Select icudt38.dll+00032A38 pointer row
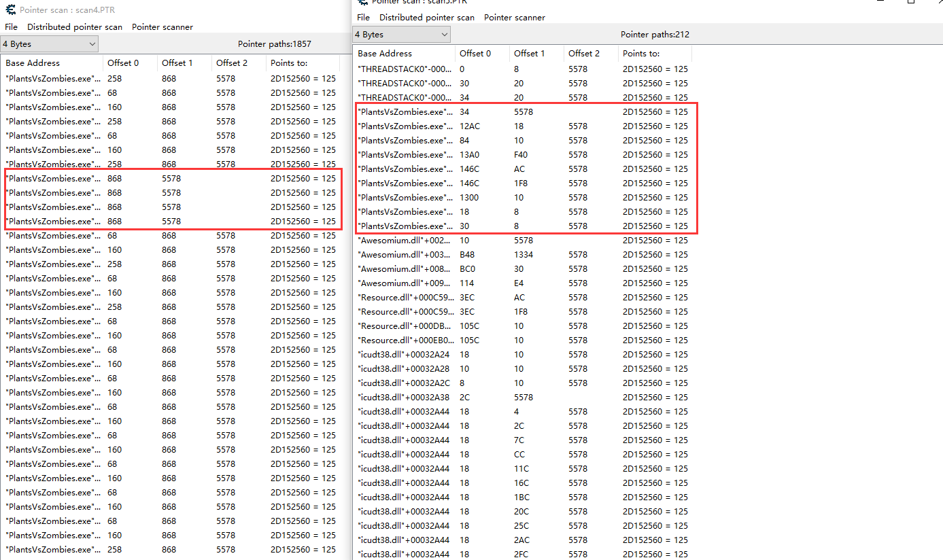This screenshot has width=943, height=560. tap(405, 398)
